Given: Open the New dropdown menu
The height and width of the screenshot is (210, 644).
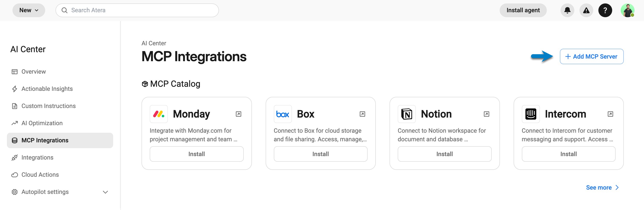Looking at the screenshot, I should [29, 10].
